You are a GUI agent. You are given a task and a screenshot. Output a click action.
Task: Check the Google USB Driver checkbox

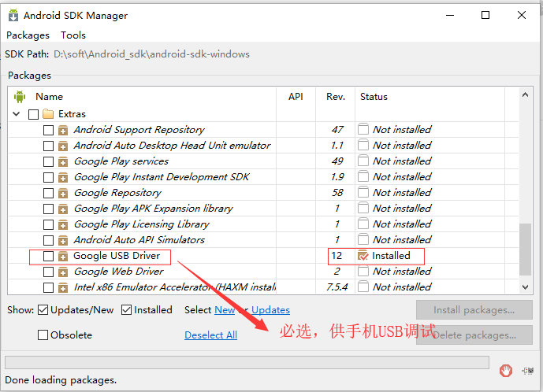[48, 256]
